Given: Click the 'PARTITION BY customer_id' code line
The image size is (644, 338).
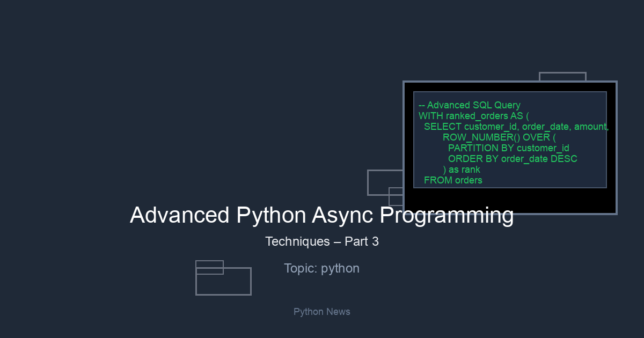Looking at the screenshot, I should [x=508, y=148].
